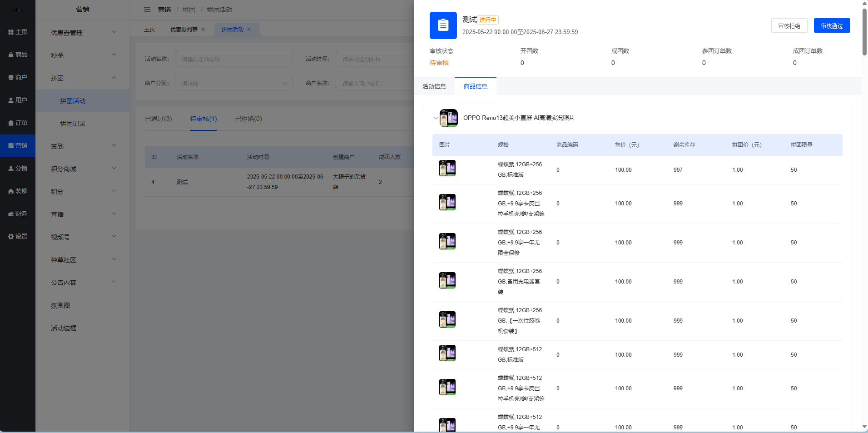Click the 活动名称 input field
This screenshot has width=868, height=433.
(x=234, y=60)
